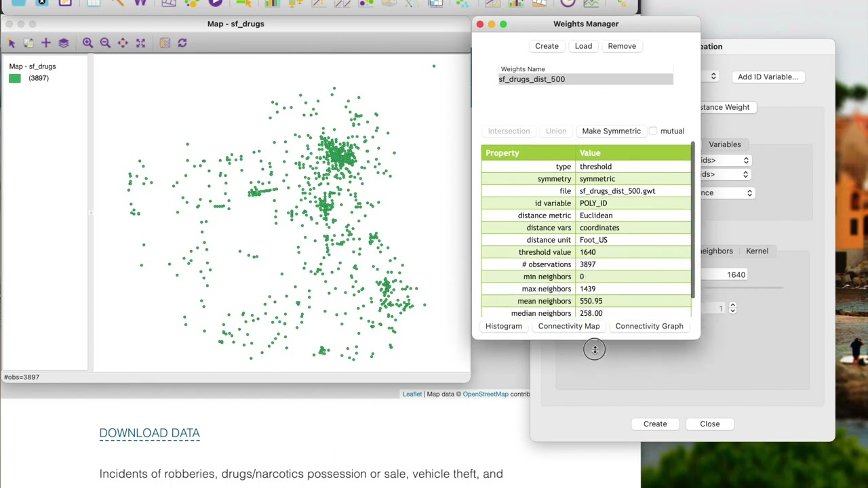The width and height of the screenshot is (868, 488).
Task: Click the distance threshold slider
Action: click(742, 288)
